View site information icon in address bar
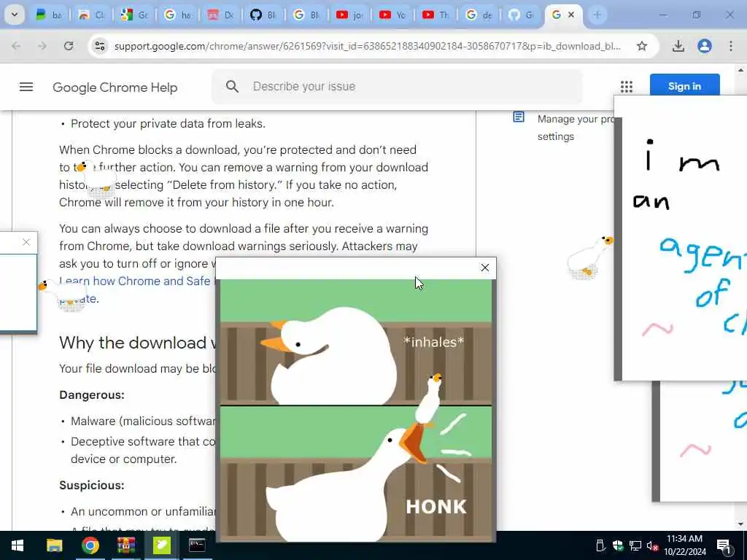Viewport: 747px width, 560px height. 99,46
